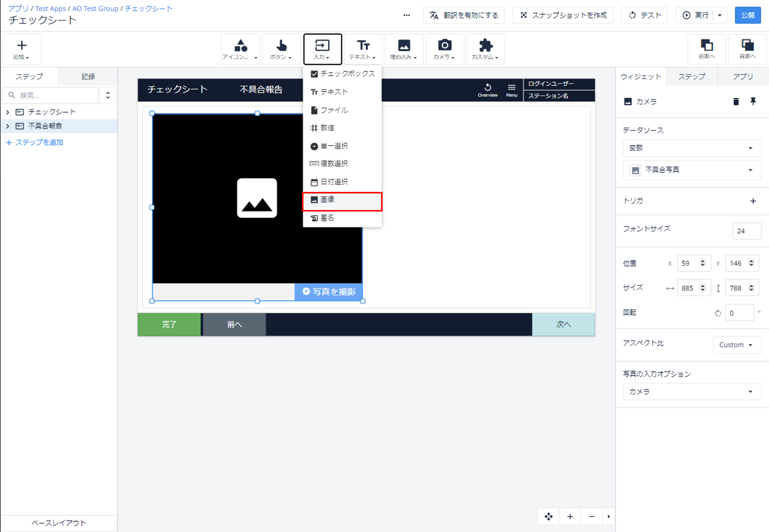The height and width of the screenshot is (532, 769).
Task: Open the 埋め込み widget menu
Action: (404, 49)
